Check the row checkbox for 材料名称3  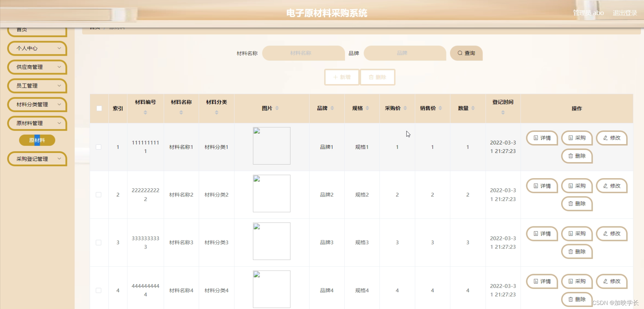99,242
